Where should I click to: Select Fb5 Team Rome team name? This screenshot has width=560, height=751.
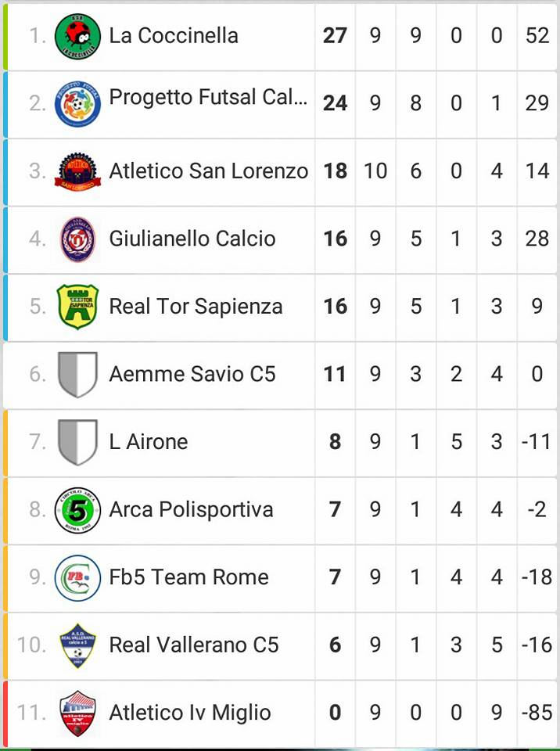tap(188, 577)
